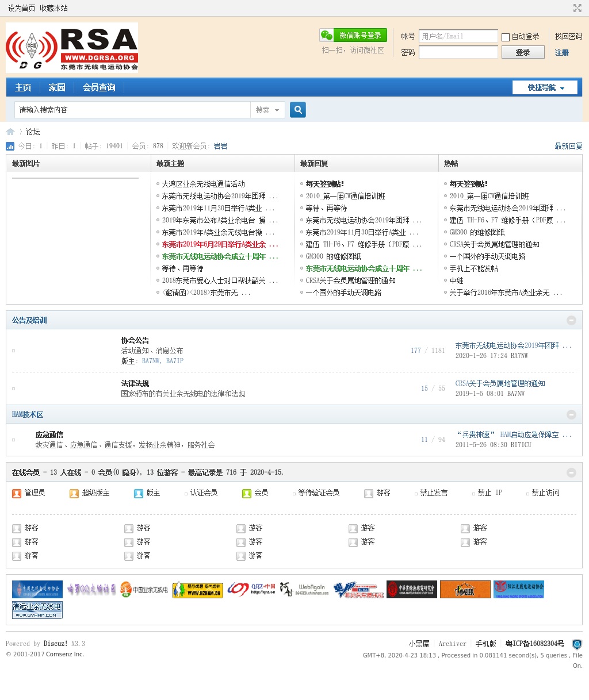589x700 pixels.
Task: Click the 论坛 breadcrumb link
Action: click(x=33, y=132)
